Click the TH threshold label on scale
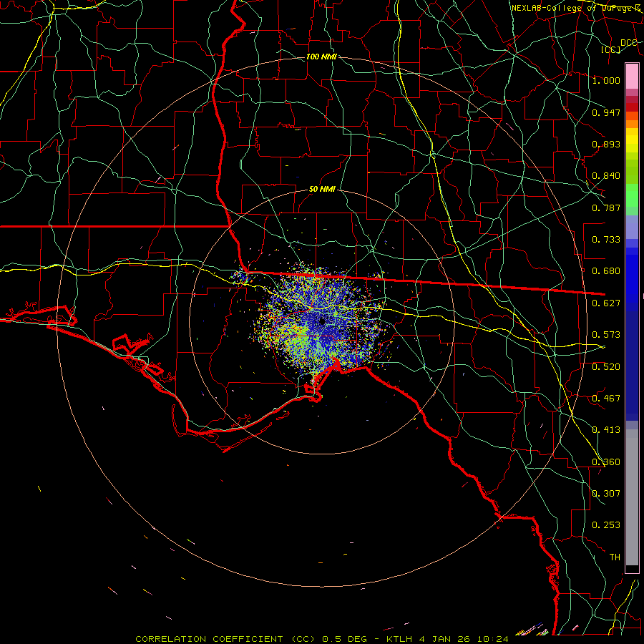The height and width of the screenshot is (644, 644). coord(615,557)
